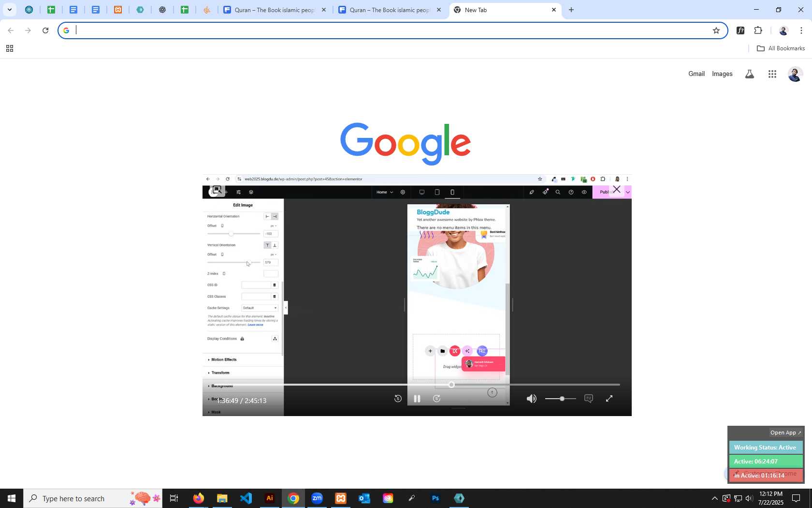Image resolution: width=812 pixels, height=508 pixels.
Task: Click the browser Back arrow
Action: pos(11,30)
